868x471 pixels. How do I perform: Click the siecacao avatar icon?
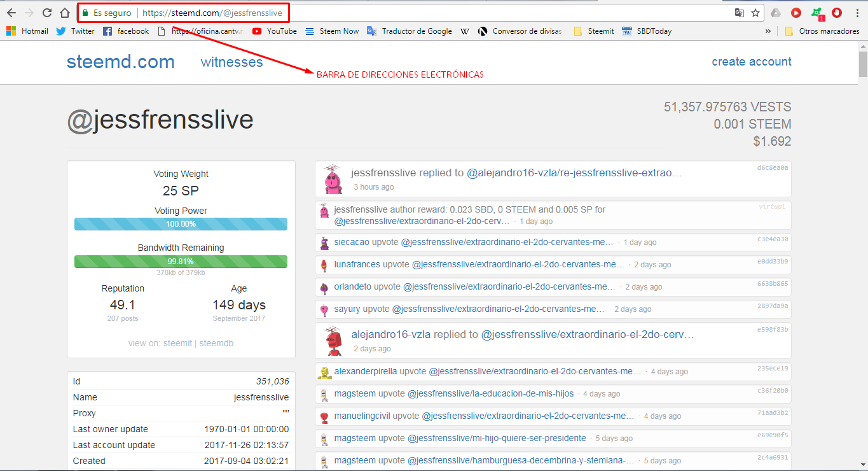pyautogui.click(x=325, y=243)
